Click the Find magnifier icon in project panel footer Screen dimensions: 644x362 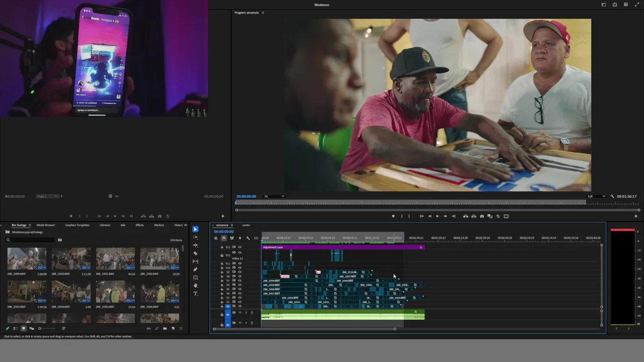click(x=156, y=328)
